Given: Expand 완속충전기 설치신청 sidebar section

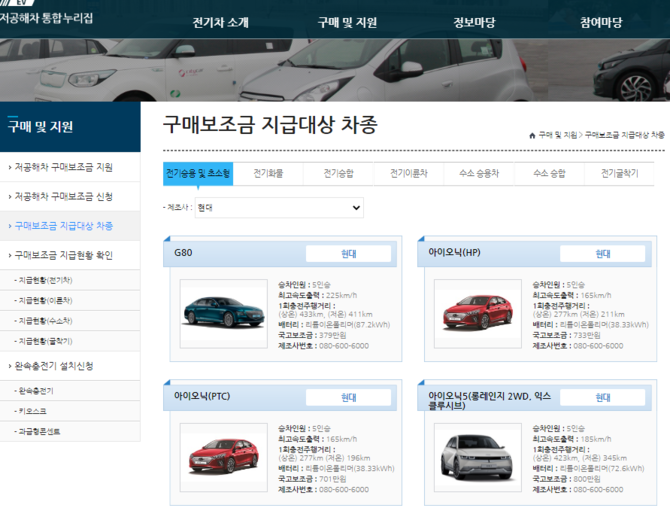Looking at the screenshot, I should pyautogui.click(x=55, y=366).
